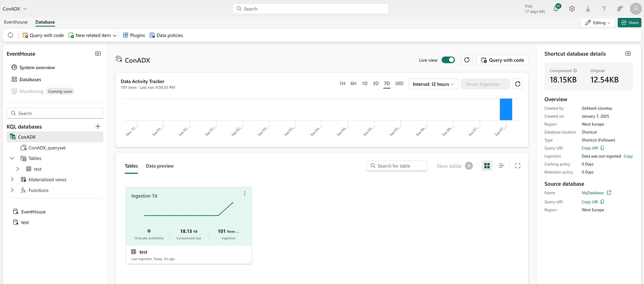Select the 1D time range
644x284 pixels.
click(x=364, y=84)
